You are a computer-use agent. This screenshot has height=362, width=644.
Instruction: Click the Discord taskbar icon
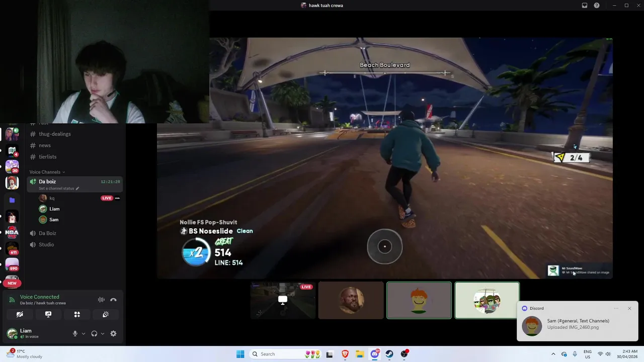[375, 354]
